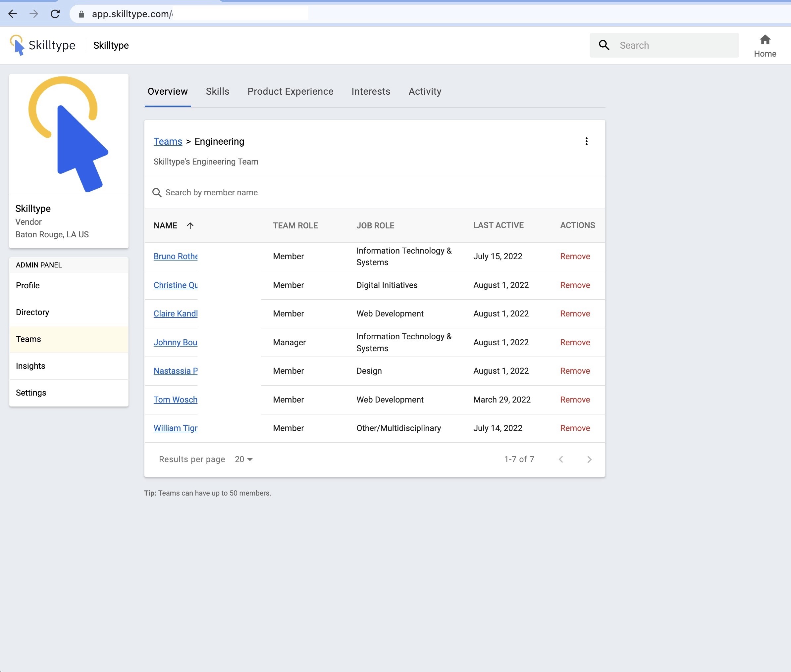This screenshot has width=791, height=672.
Task: Select Insights in admin panel
Action: [30, 366]
